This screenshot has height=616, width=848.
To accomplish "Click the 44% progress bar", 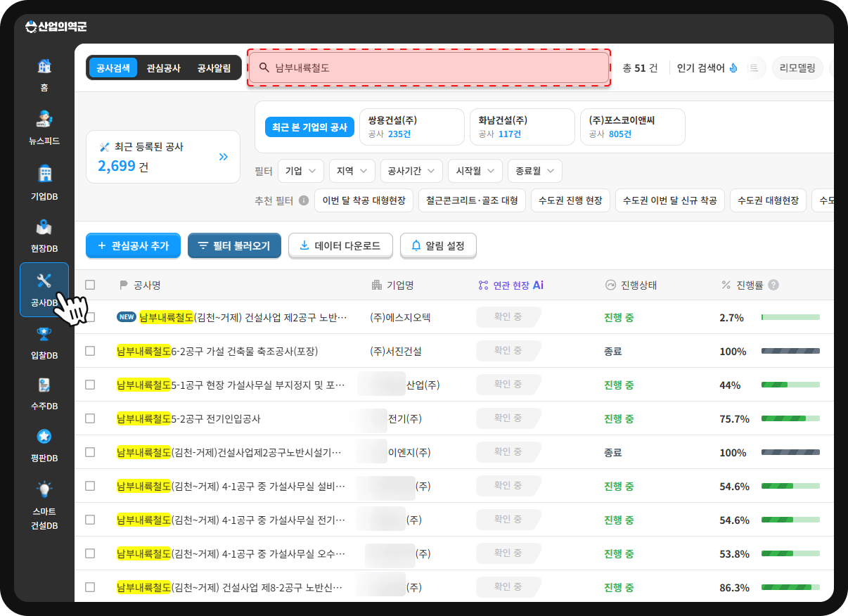I will tap(790, 385).
